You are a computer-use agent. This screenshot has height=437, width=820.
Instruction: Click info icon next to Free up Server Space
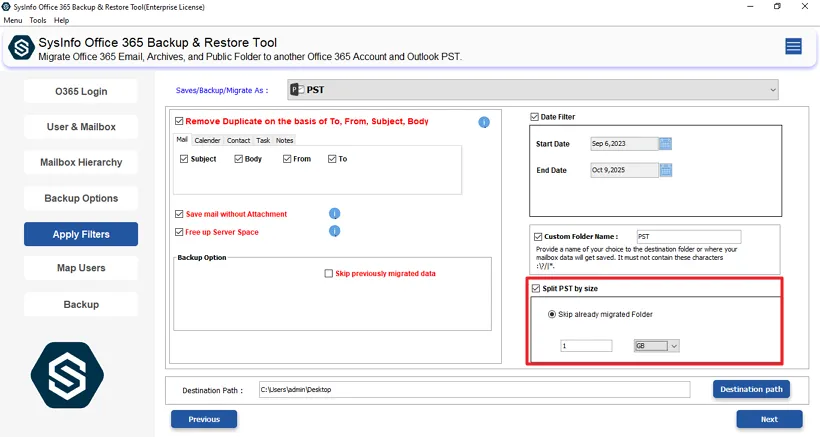coord(335,232)
